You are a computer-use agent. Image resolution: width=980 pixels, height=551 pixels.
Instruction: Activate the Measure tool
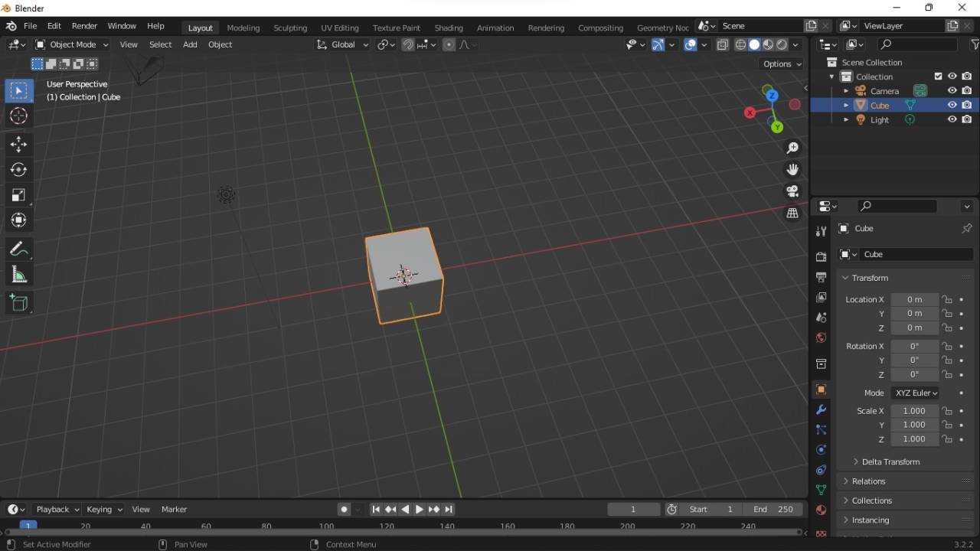click(18, 274)
